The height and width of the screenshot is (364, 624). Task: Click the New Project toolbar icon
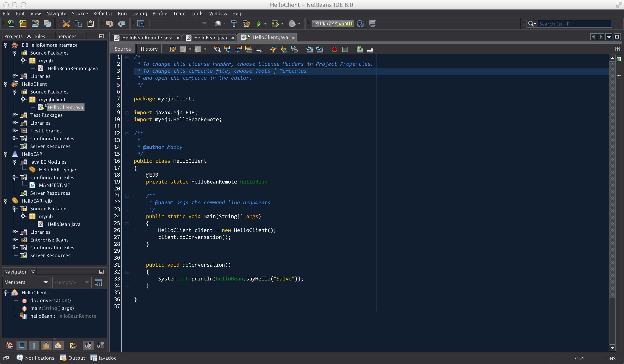coord(23,24)
